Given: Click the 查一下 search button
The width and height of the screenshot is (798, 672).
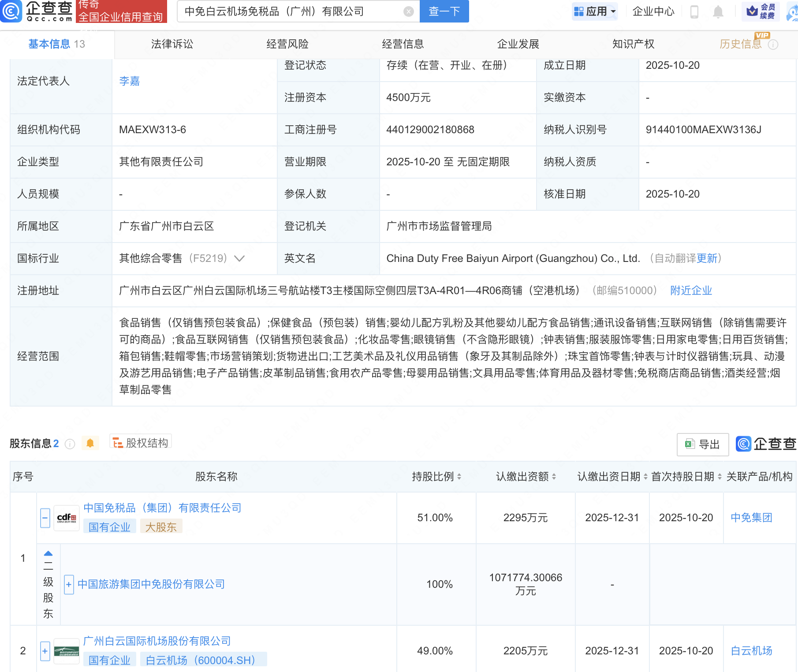Looking at the screenshot, I should [444, 11].
